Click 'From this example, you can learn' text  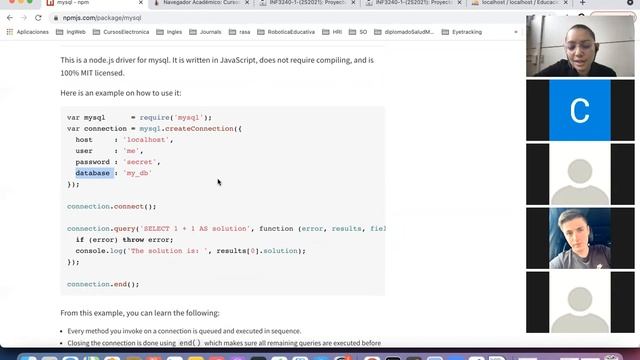(140, 313)
